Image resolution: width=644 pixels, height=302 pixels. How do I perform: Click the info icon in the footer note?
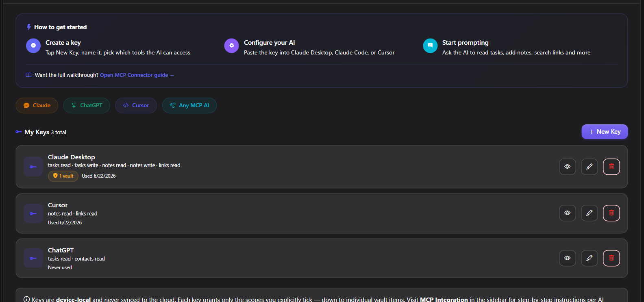tap(27, 300)
